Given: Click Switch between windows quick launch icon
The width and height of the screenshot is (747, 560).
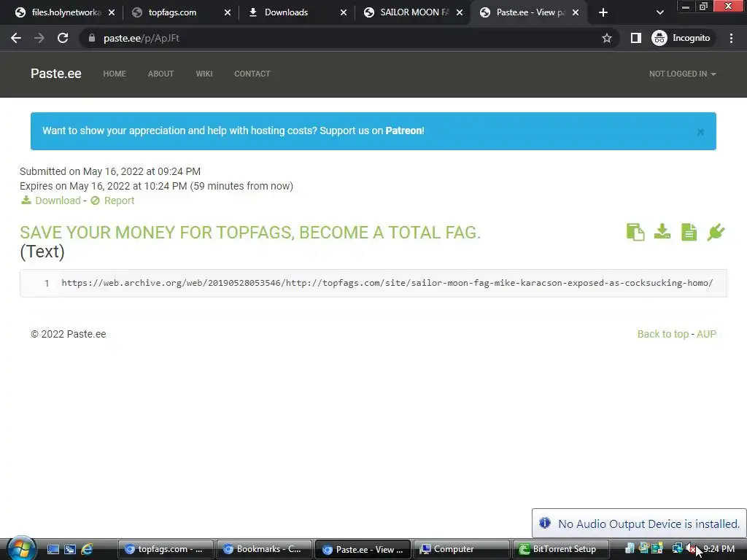Looking at the screenshot, I should [70, 549].
